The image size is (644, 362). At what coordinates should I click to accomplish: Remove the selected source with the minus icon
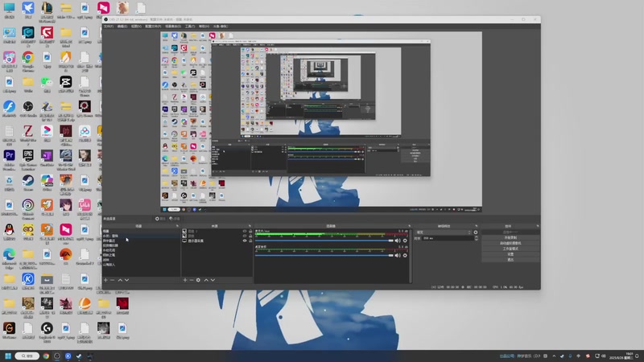(192, 280)
